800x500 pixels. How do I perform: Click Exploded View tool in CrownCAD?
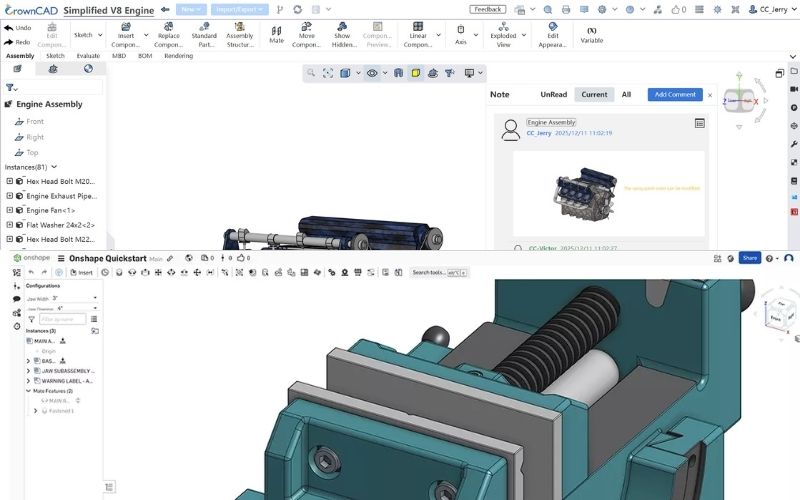pyautogui.click(x=503, y=35)
